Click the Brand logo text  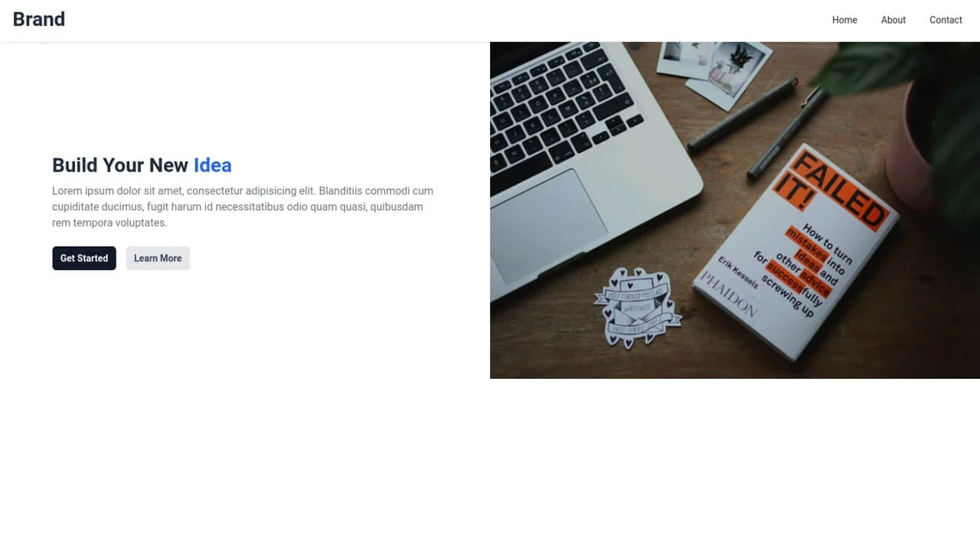tap(39, 19)
